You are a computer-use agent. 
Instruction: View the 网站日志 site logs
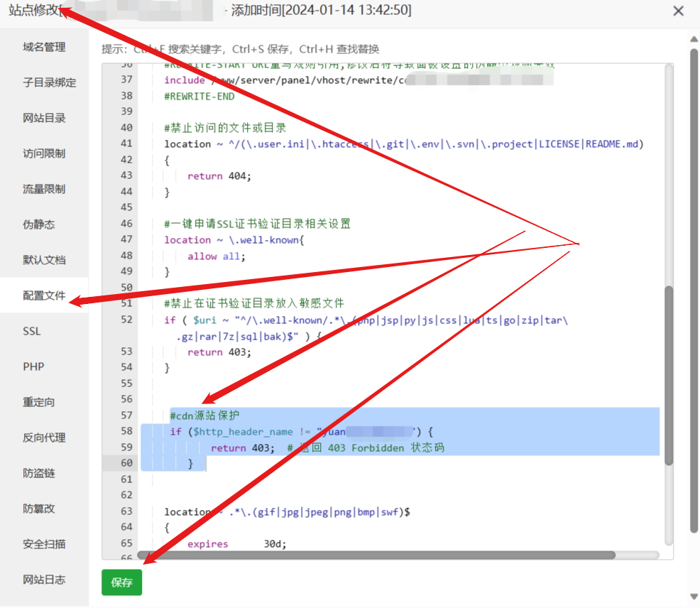(x=44, y=580)
